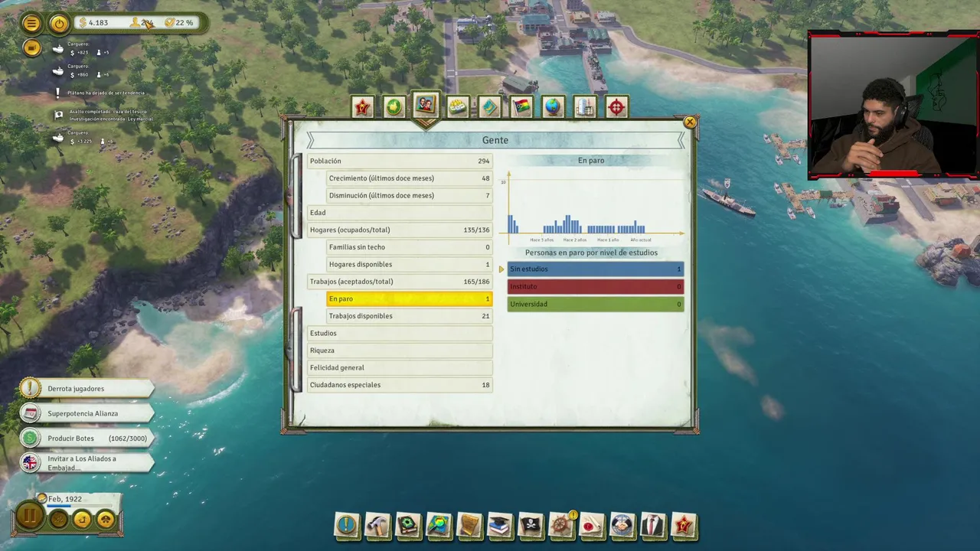Select Crecimiento (últimos doce meses) row
This screenshot has height=551, width=980.
click(409, 178)
